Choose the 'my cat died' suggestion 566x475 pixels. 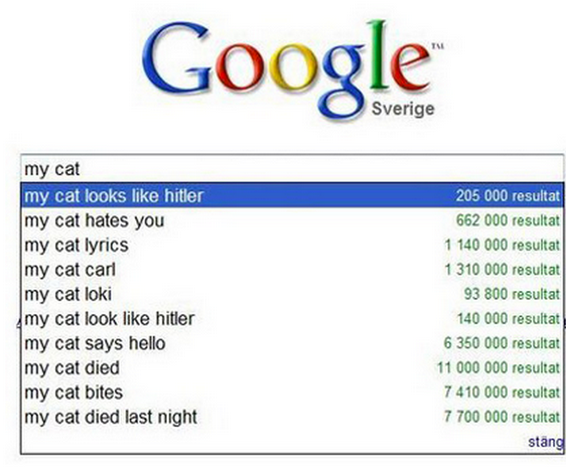(292, 367)
